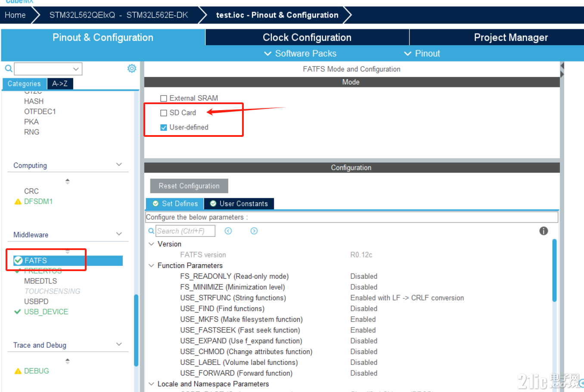Click the sort arrows under Trace and Debug
The height and width of the screenshot is (392, 584).
pyautogui.click(x=67, y=361)
